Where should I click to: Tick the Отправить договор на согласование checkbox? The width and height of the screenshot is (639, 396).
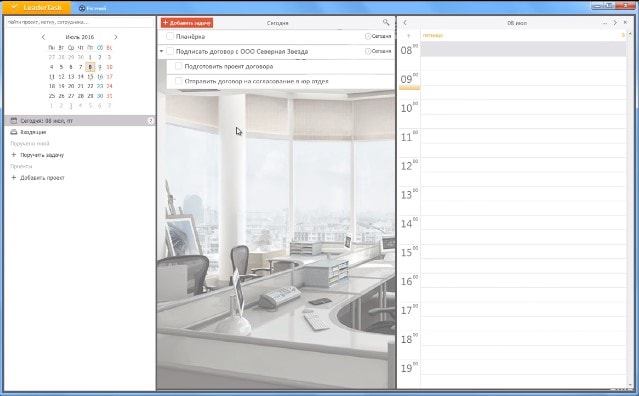(178, 81)
